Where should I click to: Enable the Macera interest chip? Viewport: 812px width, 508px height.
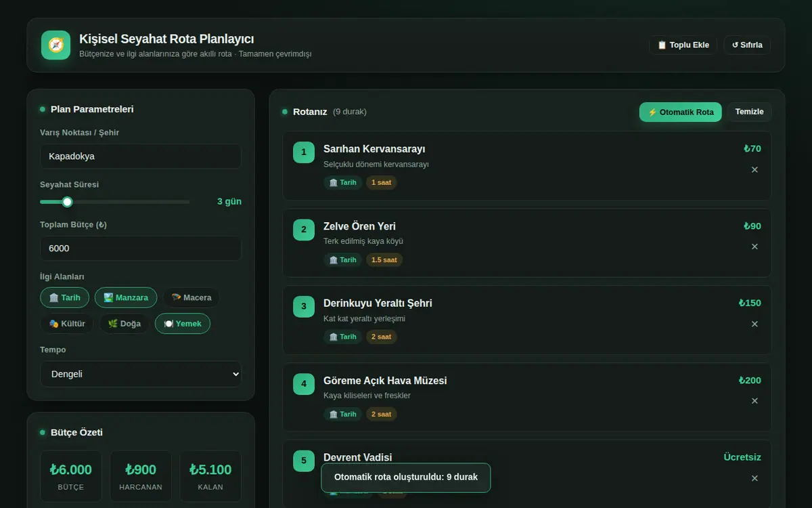(x=191, y=297)
